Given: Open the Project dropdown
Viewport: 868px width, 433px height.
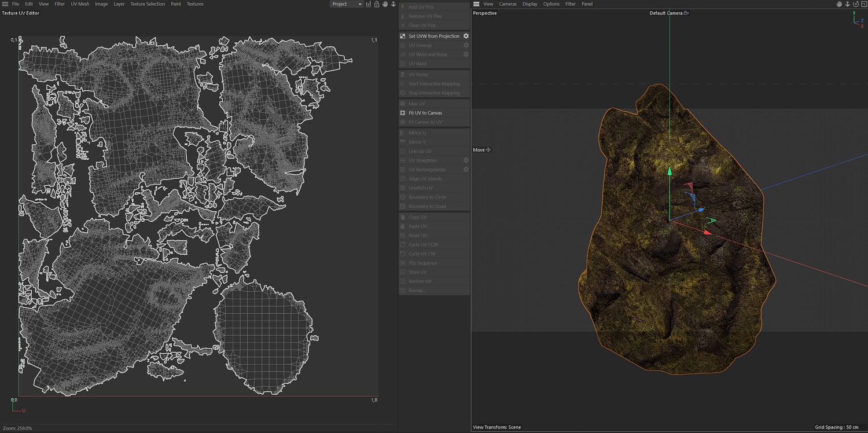Looking at the screenshot, I should [x=346, y=4].
